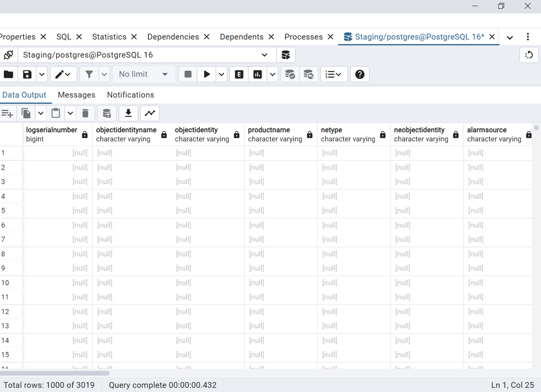Save the query with the floppy disk icon
Image resolution: width=541 pixels, height=392 pixels.
(x=27, y=74)
